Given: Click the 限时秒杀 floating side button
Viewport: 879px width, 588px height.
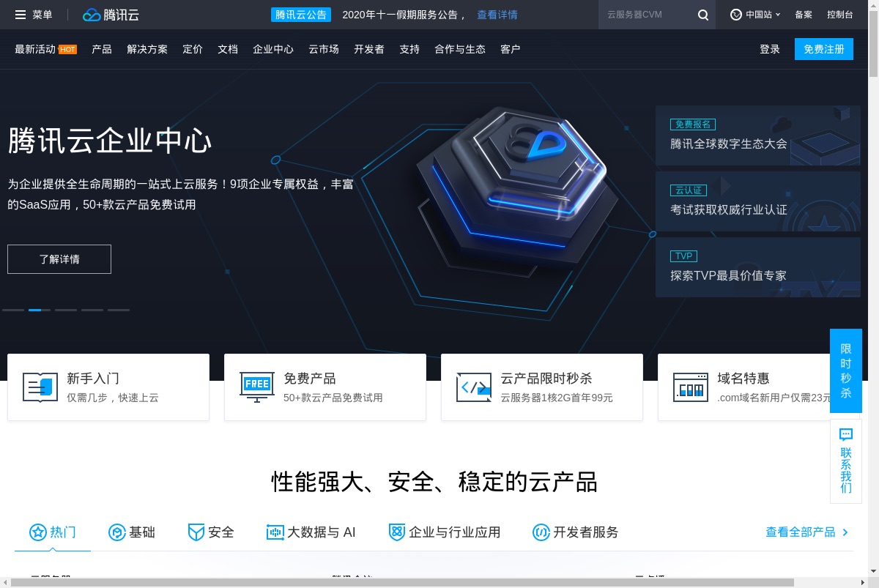Looking at the screenshot, I should 846,371.
